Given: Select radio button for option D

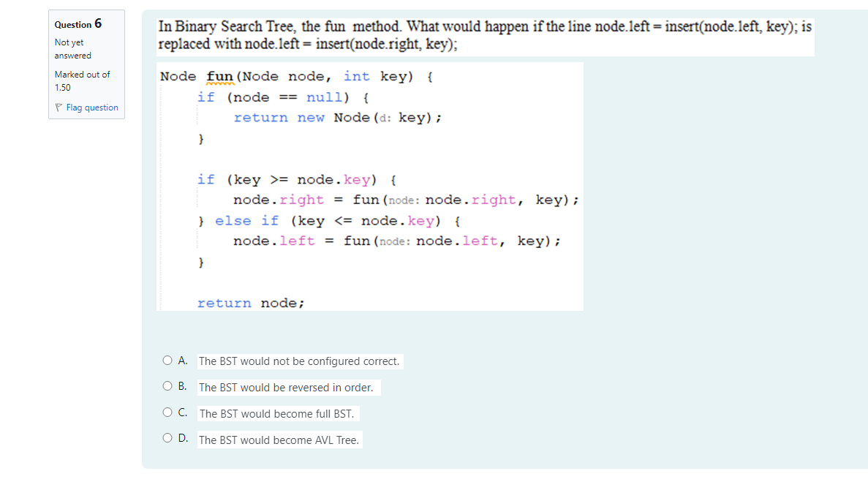Looking at the screenshot, I should [167, 438].
